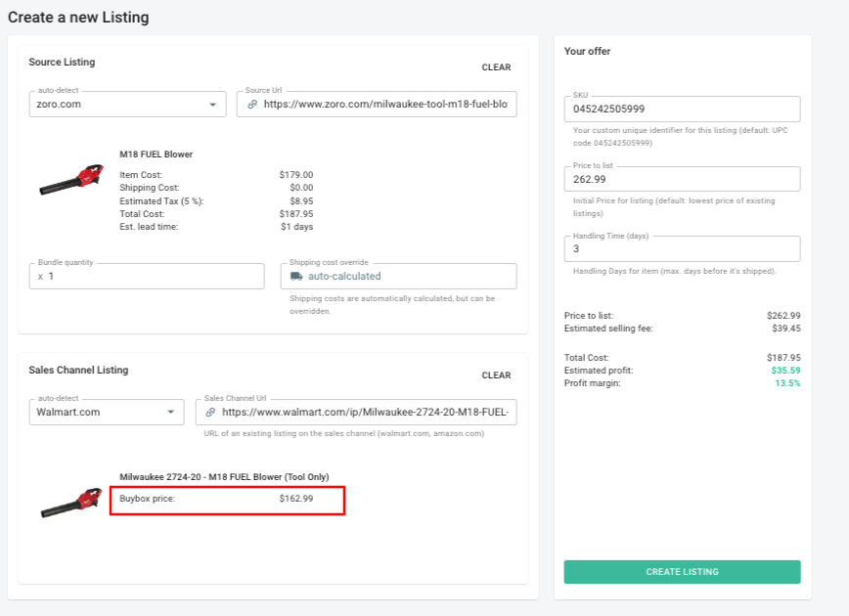849x616 pixels.
Task: Edit the Price to list field
Action: click(682, 180)
